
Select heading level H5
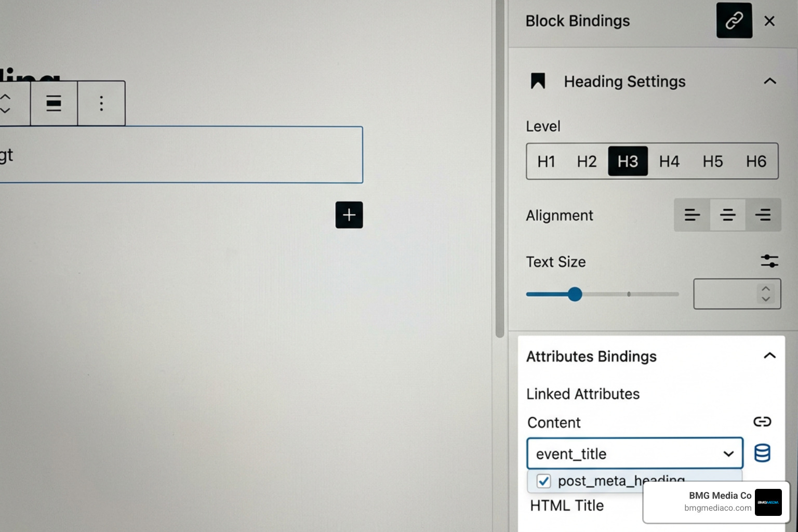click(713, 162)
